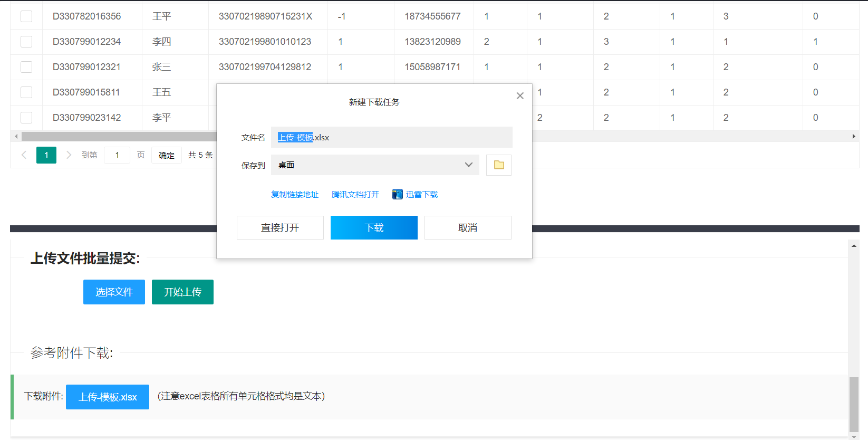Click the 共 5 条 total count text
This screenshot has width=868, height=440.
[200, 155]
